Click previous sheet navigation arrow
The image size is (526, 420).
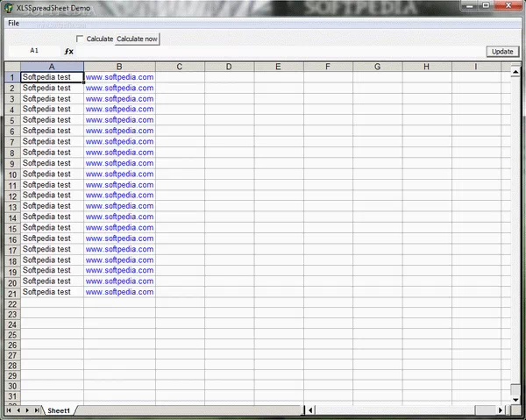pyautogui.click(x=18, y=409)
